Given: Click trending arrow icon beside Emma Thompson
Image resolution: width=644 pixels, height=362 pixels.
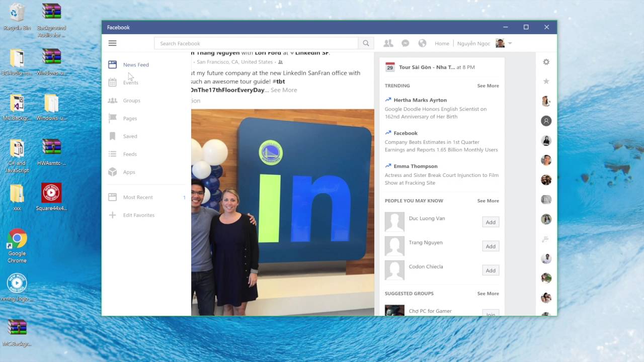Looking at the screenshot, I should (x=388, y=165).
